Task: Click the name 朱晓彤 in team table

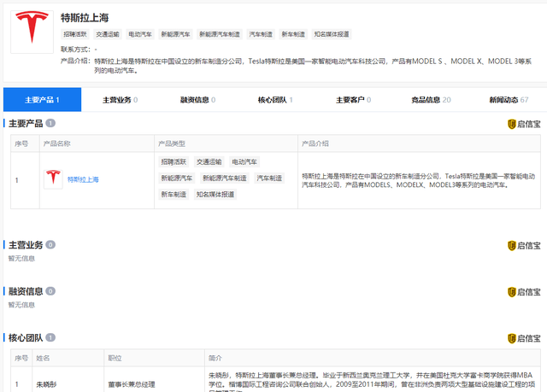Action: point(46,384)
